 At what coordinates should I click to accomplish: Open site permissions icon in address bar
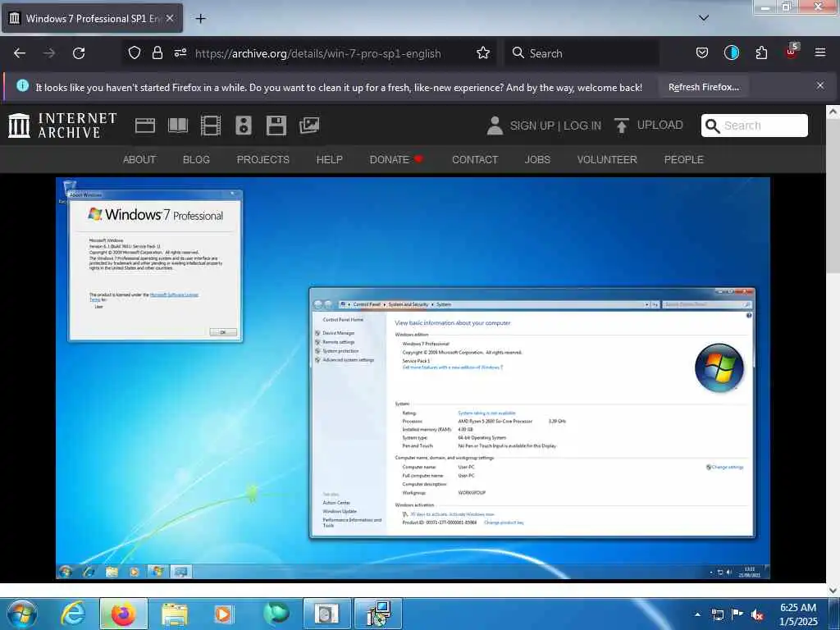pos(180,52)
